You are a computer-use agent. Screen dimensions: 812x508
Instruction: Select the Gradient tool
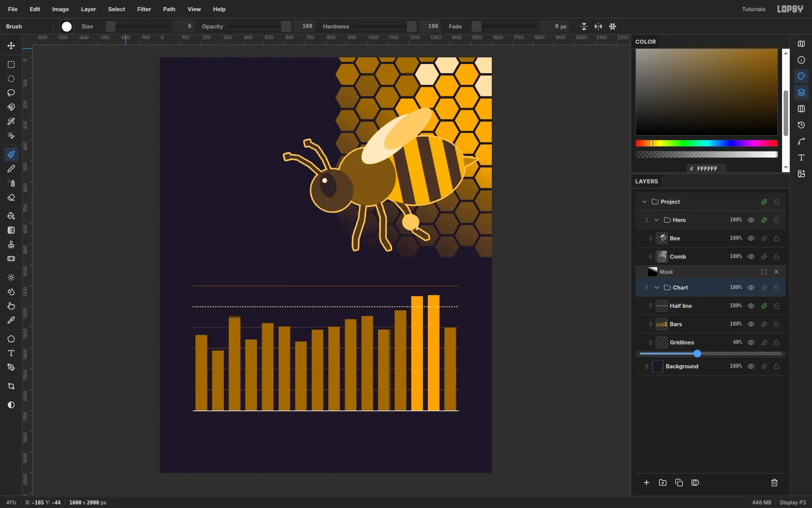(11, 230)
